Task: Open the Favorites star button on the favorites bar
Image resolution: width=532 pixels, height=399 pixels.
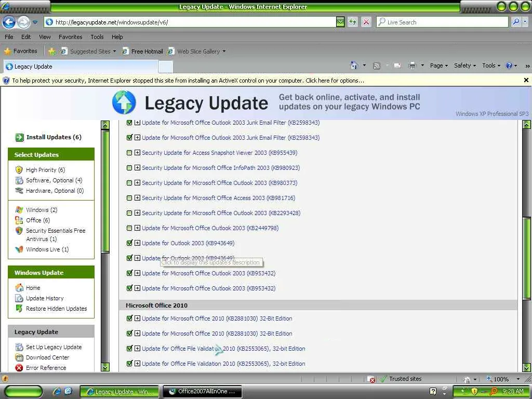Action: point(20,51)
